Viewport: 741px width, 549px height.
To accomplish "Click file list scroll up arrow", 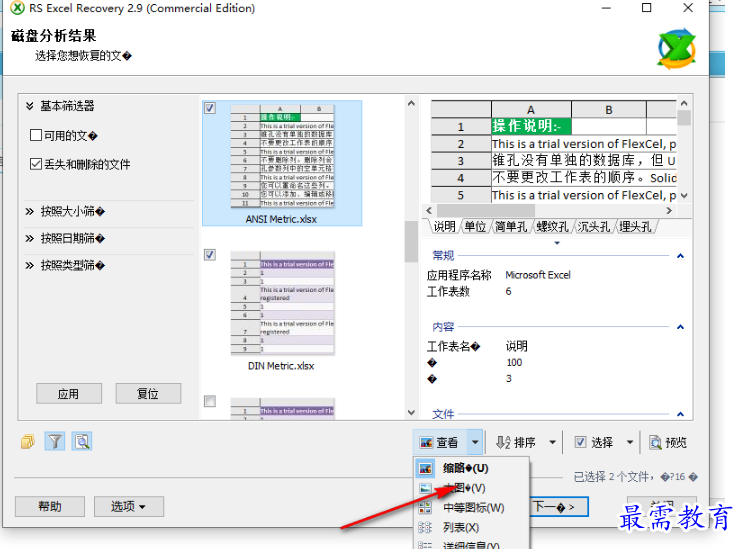I will (x=411, y=103).
